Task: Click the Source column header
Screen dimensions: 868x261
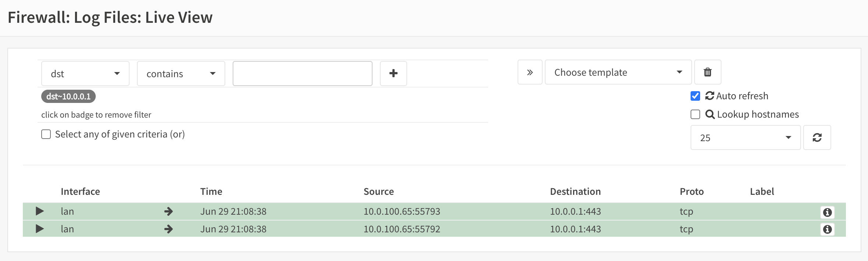Action: point(379,192)
